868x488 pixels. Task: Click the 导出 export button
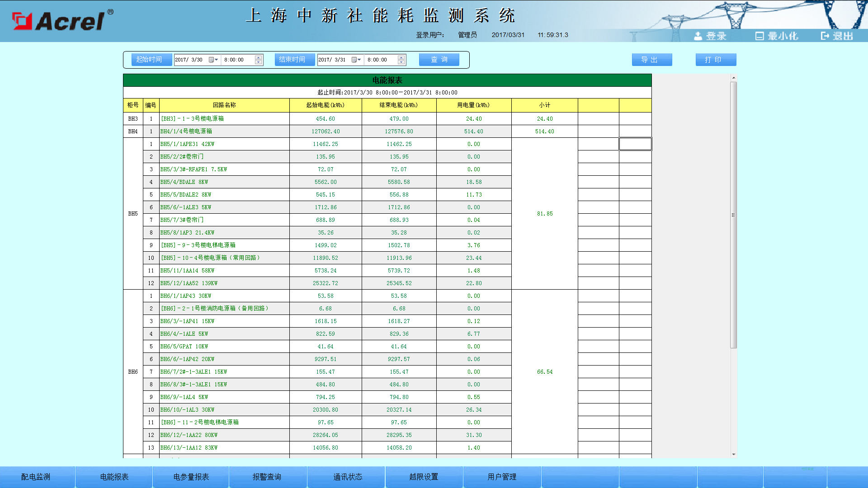[x=651, y=60]
